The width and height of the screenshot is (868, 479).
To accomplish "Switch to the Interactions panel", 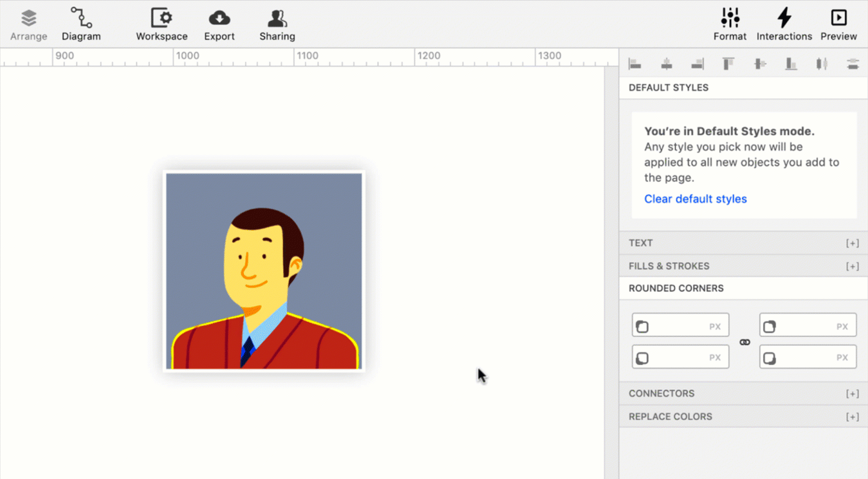I will tap(784, 24).
